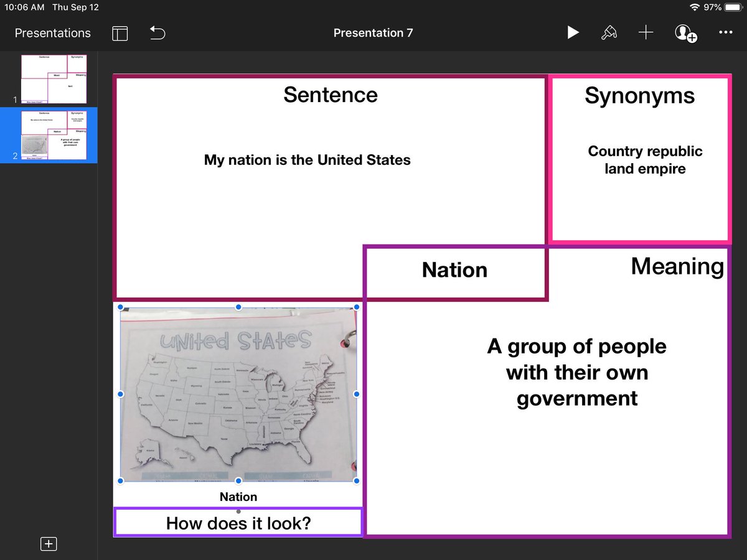
Task: Tap the 10:06 AM clock
Action: point(24,7)
